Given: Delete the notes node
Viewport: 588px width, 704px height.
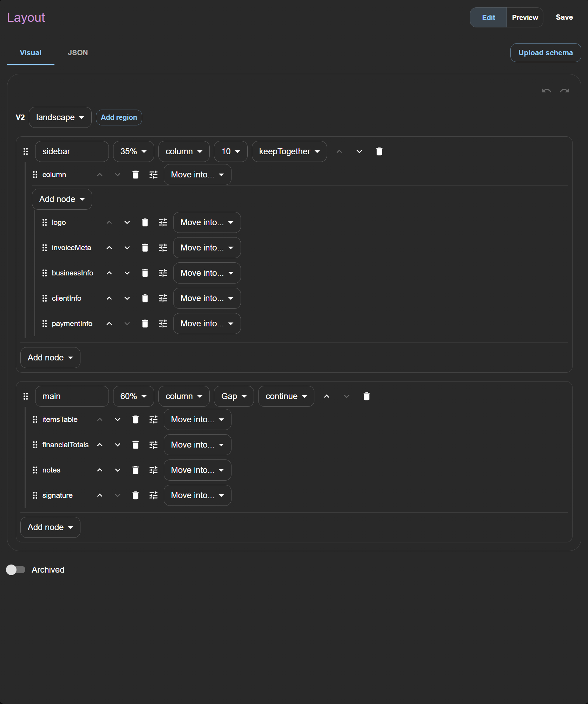Looking at the screenshot, I should [136, 470].
